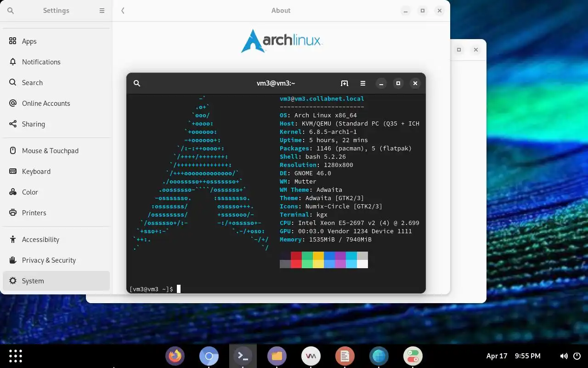Click the terminal title vm3@vm3:~
Viewport: 588px width, 368px height.
[x=276, y=83]
